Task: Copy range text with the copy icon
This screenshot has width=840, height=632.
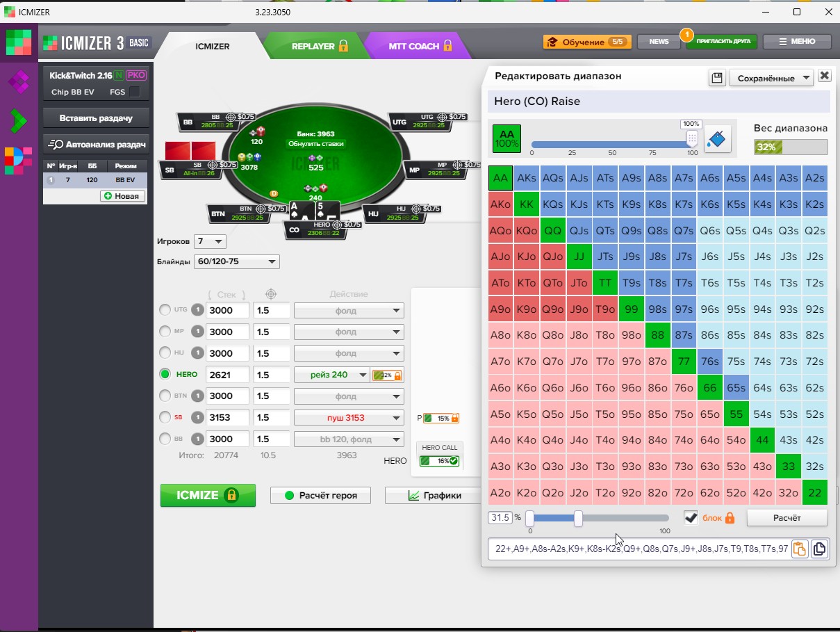Action: tap(819, 549)
